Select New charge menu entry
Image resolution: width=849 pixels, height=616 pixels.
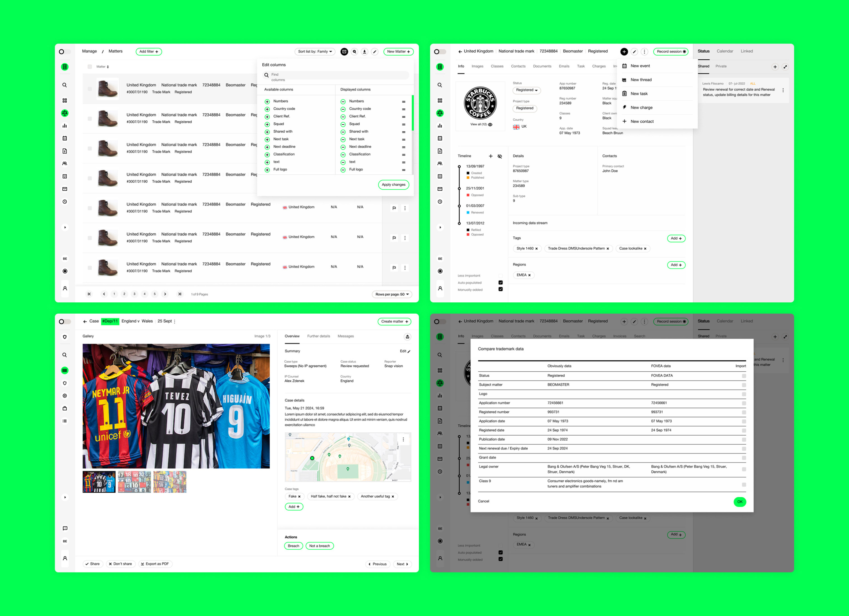point(641,107)
